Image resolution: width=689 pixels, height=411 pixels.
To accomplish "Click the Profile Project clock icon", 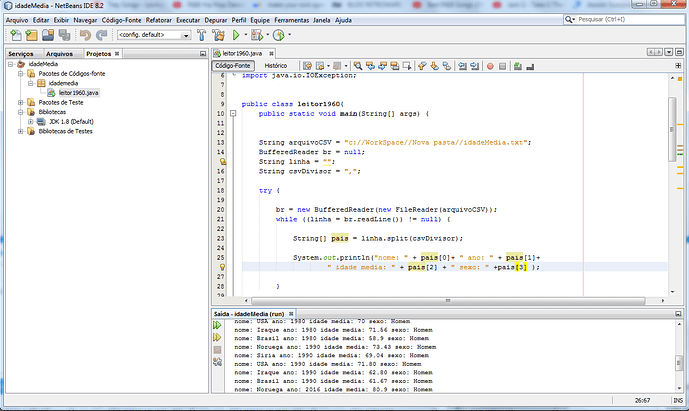I will (279, 35).
